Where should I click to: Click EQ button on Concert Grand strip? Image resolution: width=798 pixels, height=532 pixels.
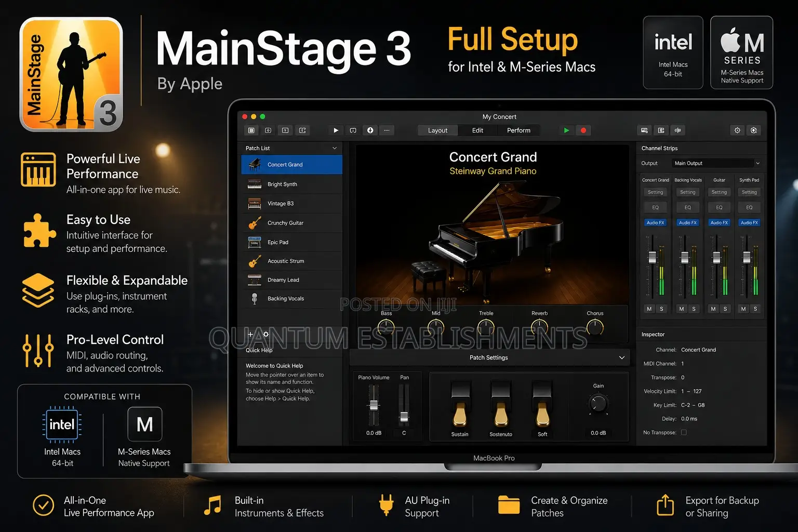click(656, 207)
